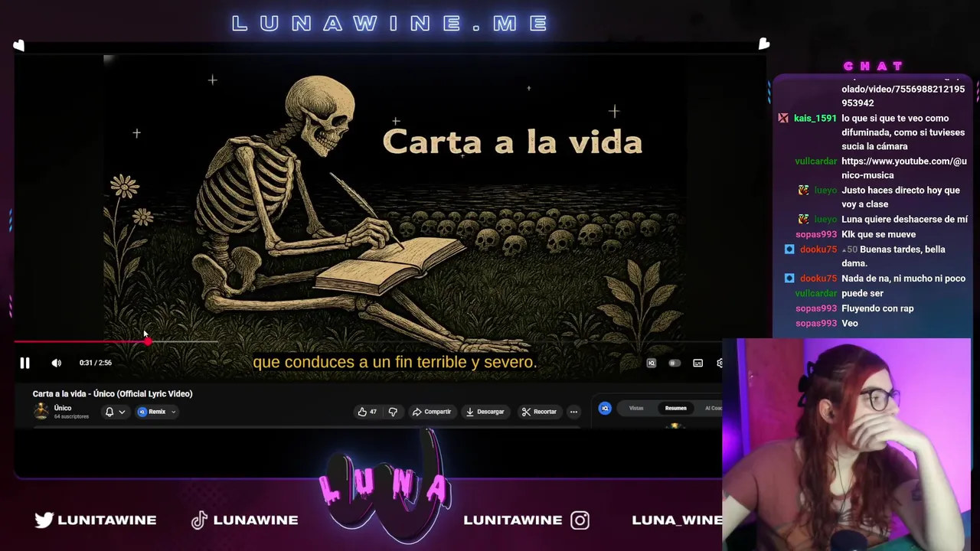980x551 pixels.
Task: Click the red video progress scrubber
Action: [147, 342]
